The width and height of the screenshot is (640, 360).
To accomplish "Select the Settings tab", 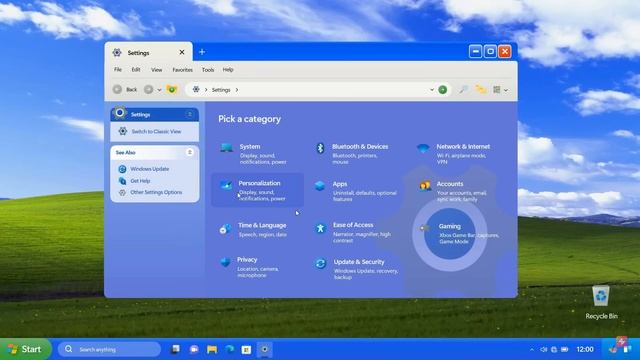I will (x=148, y=52).
